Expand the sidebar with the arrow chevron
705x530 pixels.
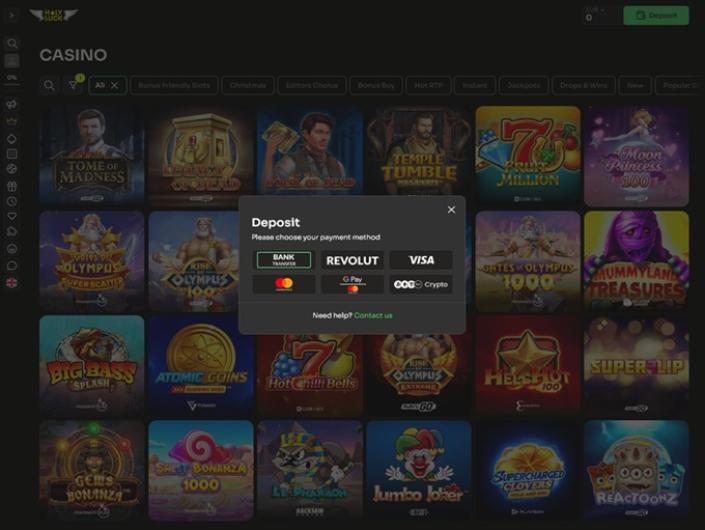(x=12, y=15)
